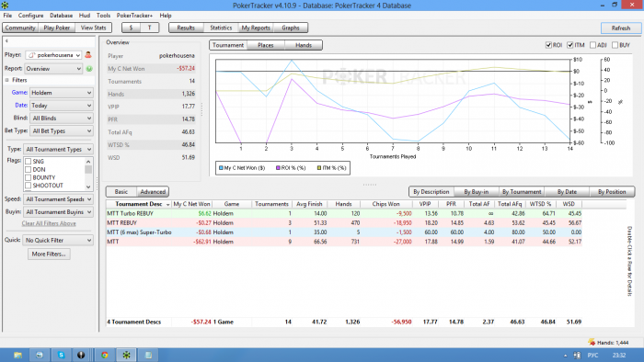Launch Chrome from the taskbar

click(105, 355)
